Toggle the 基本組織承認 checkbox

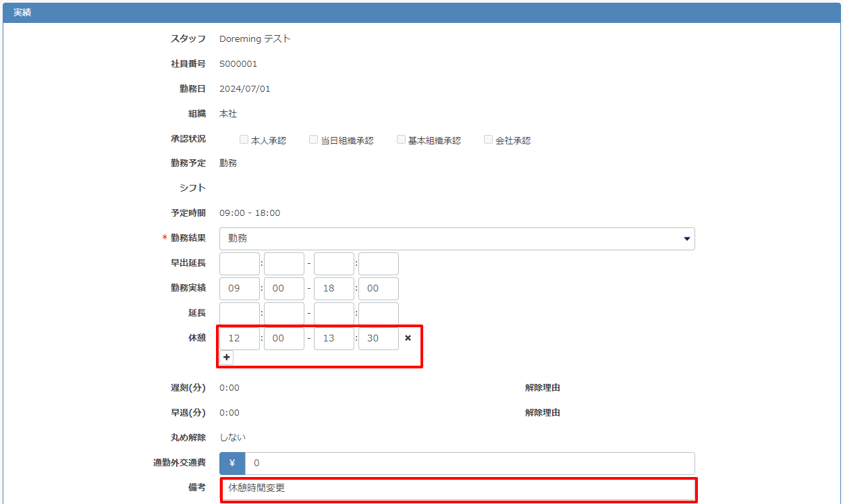[x=402, y=140]
